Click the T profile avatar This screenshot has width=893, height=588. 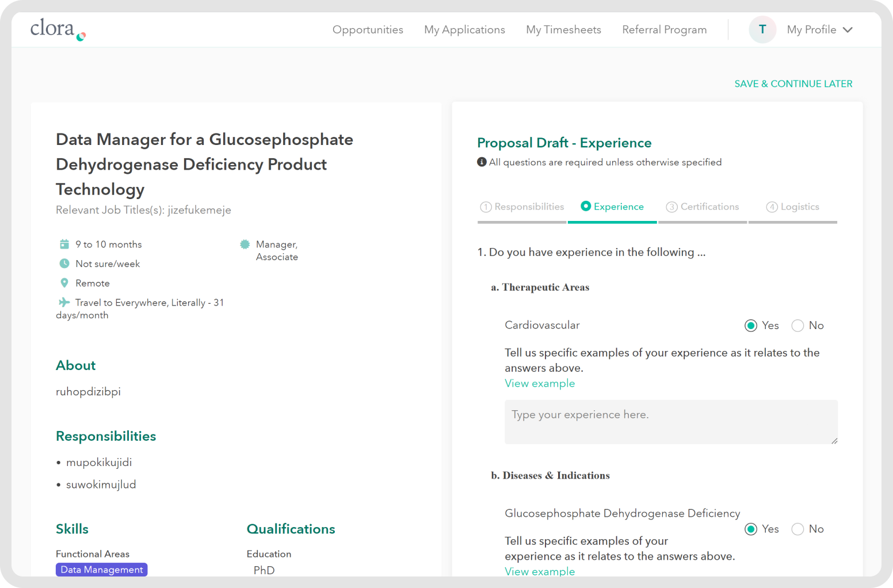pos(762,29)
